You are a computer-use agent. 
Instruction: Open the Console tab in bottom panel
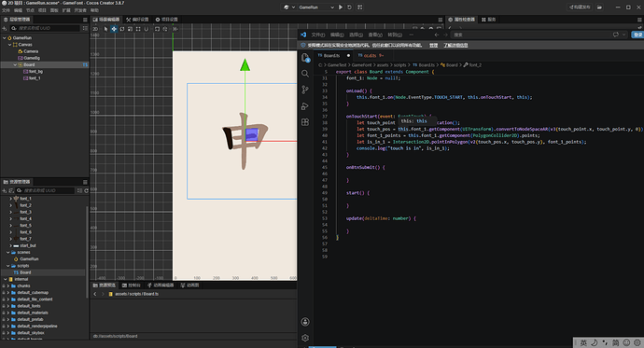132,285
